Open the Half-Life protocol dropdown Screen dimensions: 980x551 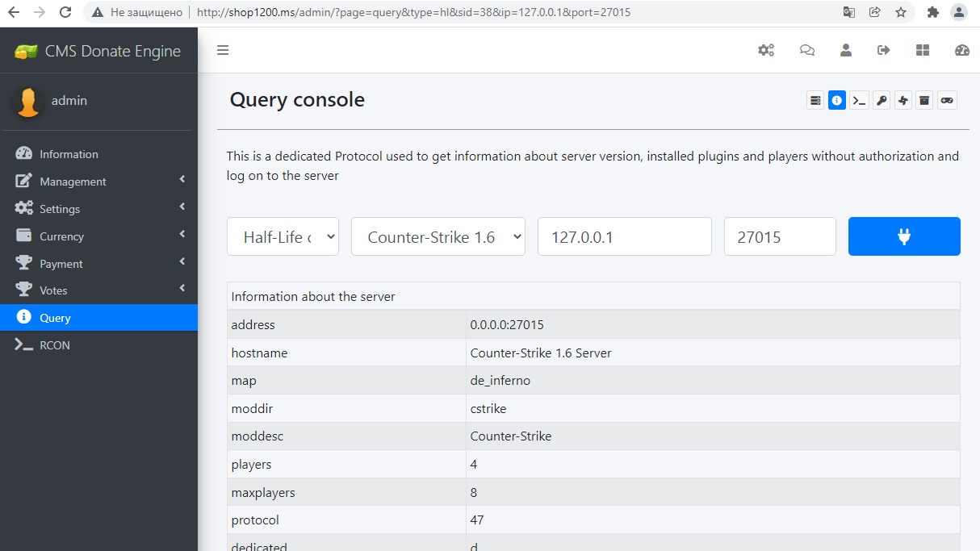(283, 237)
